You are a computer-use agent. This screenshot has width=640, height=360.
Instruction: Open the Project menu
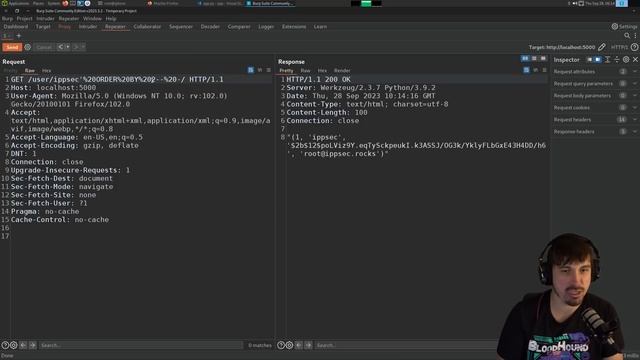pyautogui.click(x=24, y=19)
